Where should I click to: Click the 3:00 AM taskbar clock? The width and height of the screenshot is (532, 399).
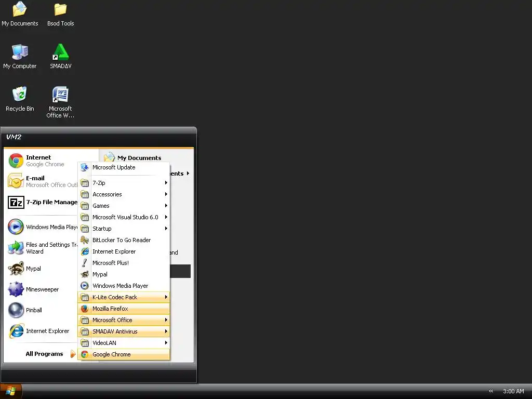tap(513, 391)
